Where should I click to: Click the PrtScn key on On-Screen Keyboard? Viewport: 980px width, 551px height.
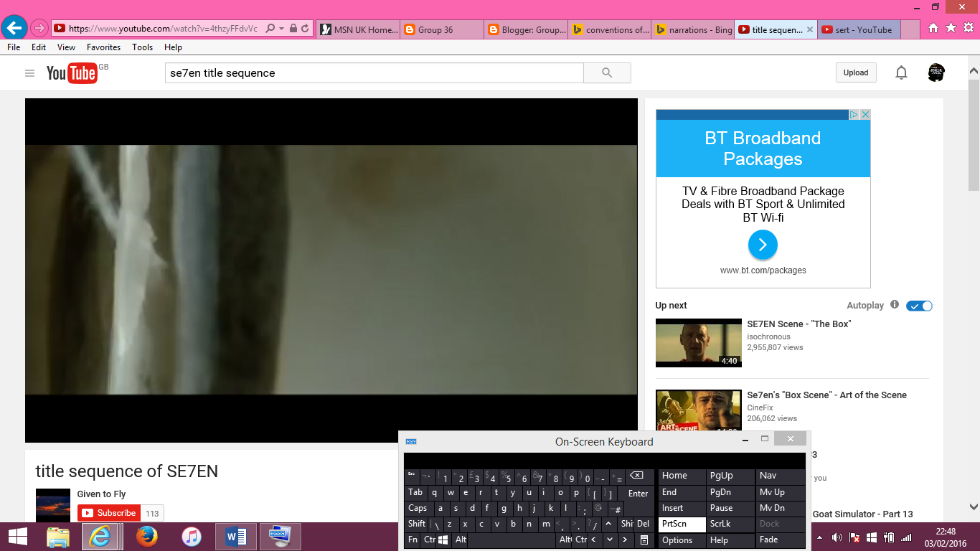682,524
